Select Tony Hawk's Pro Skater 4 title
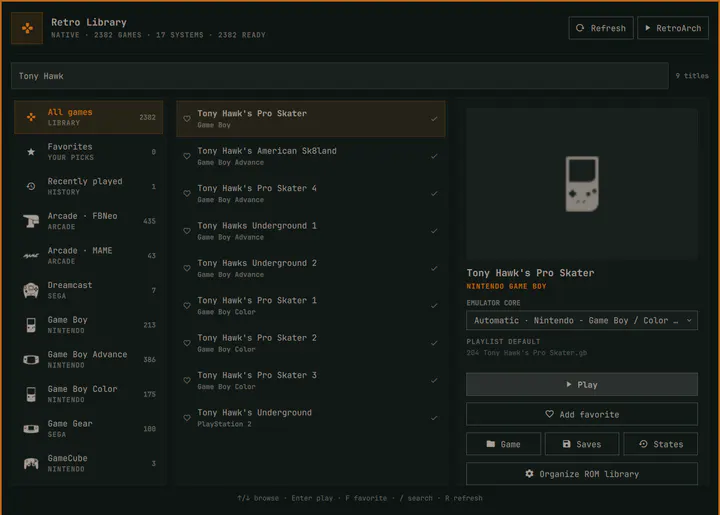This screenshot has width=720, height=515. 257,188
